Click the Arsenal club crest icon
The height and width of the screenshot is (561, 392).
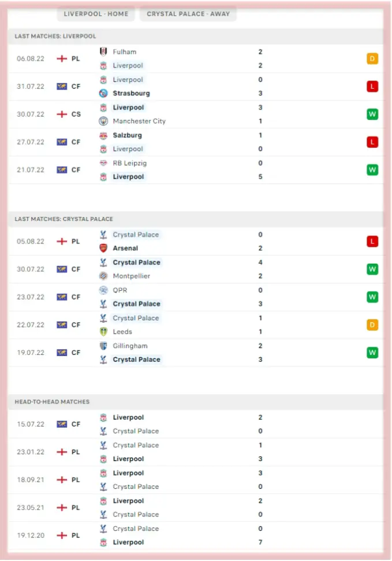tap(103, 248)
